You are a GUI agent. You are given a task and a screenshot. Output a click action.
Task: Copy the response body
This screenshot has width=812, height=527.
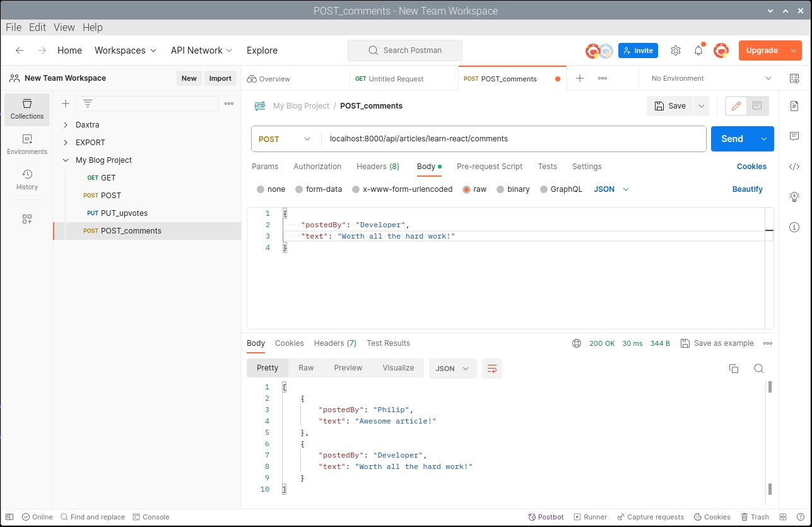point(734,369)
